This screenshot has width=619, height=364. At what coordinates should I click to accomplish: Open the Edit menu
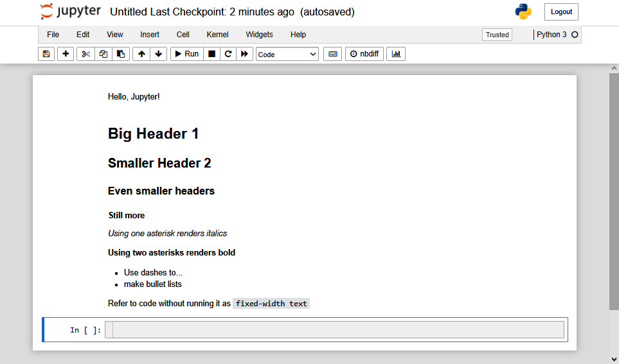coord(83,35)
